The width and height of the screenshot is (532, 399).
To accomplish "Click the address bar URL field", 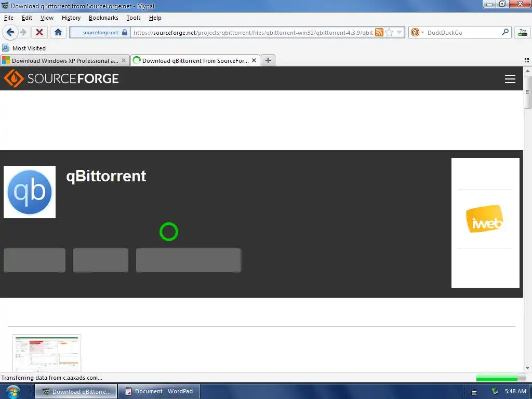I will point(253,33).
